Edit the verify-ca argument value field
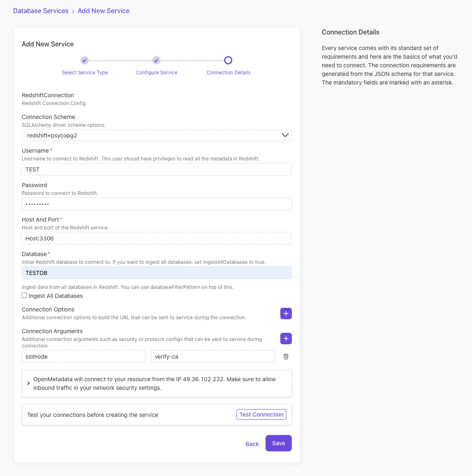The width and height of the screenshot is (472, 476). (213, 357)
